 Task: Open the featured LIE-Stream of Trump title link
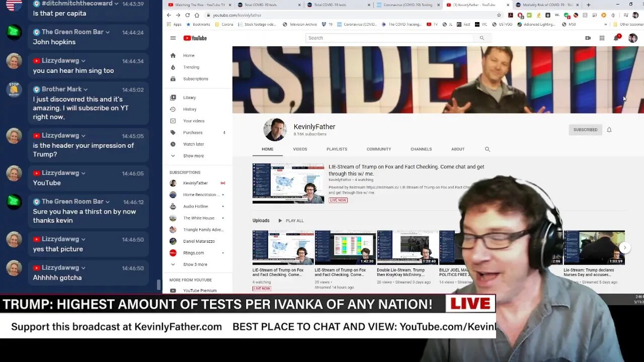point(407,170)
